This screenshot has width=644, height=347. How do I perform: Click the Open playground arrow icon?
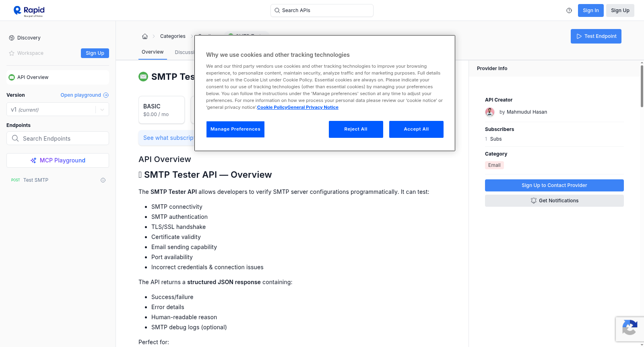(106, 95)
